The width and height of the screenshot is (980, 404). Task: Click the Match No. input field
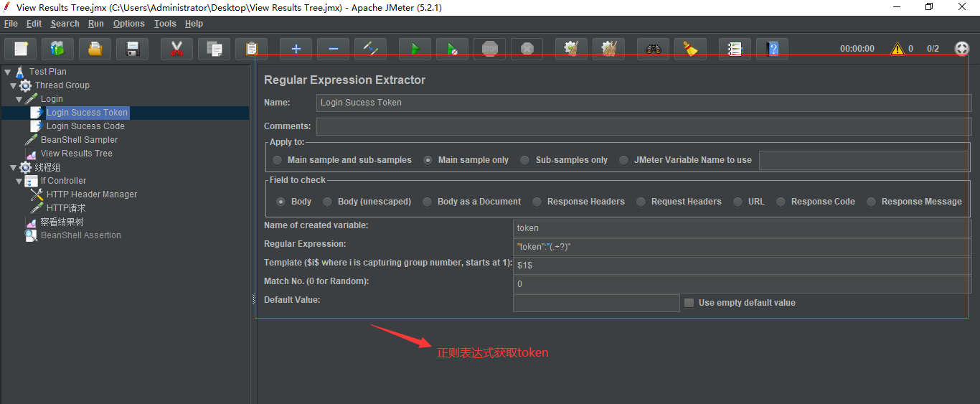(742, 284)
